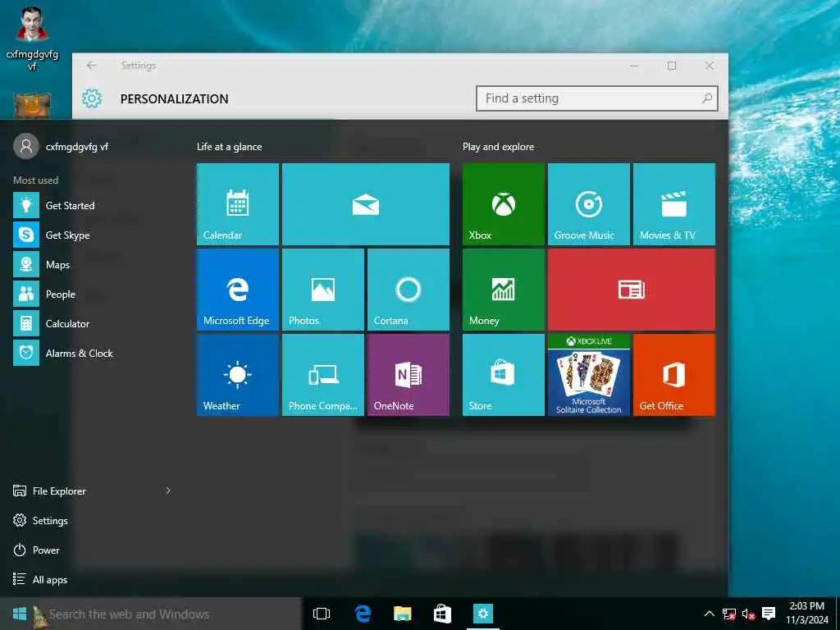Open the Cortana tile

click(x=409, y=290)
